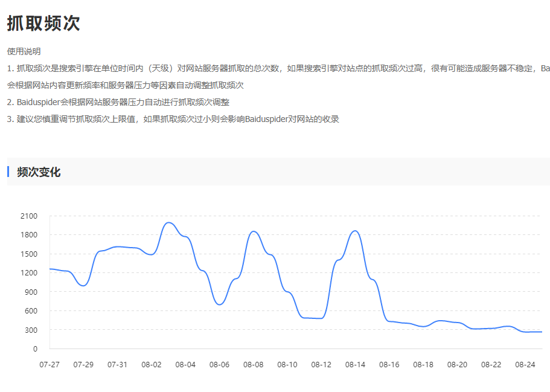Click the 08-12 date label
The width and height of the screenshot is (550, 392).
pyautogui.click(x=321, y=365)
